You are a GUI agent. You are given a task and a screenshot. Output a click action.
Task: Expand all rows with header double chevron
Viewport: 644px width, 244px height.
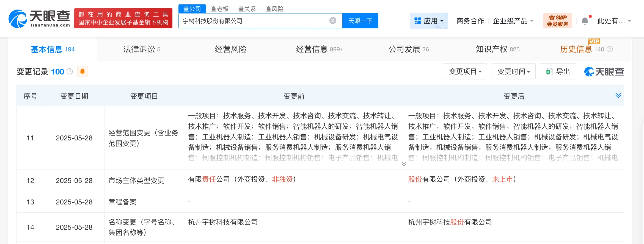[x=618, y=95]
